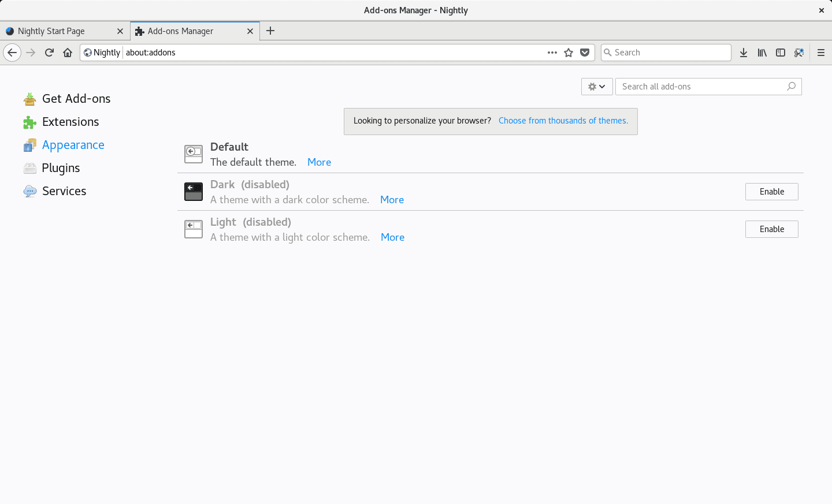832x504 pixels.
Task: Save page to Pocket
Action: (x=585, y=53)
